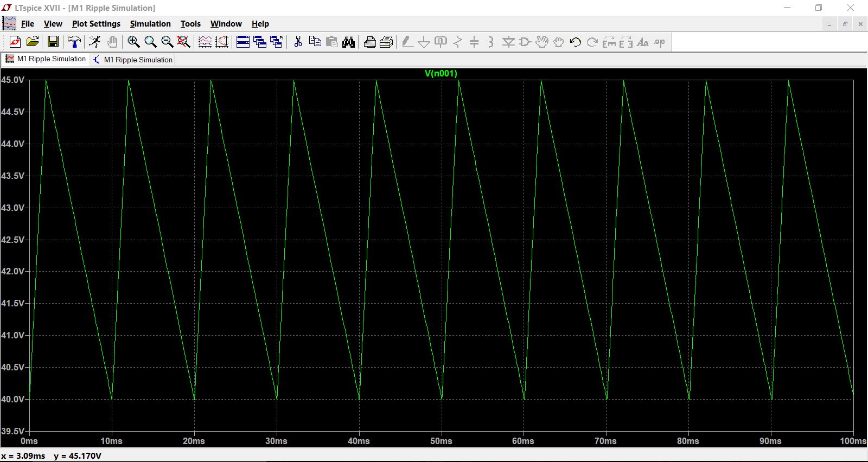Click the SPICE Directive .op icon
868x462 pixels.
pos(660,42)
